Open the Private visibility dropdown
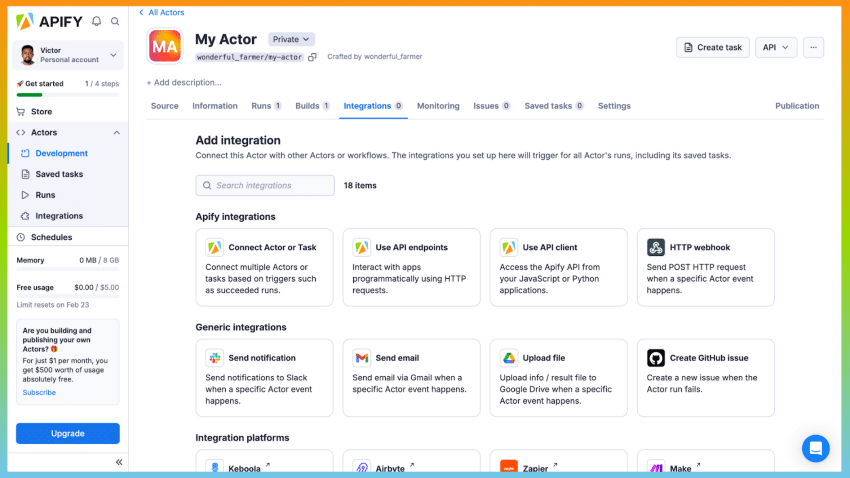Image resolution: width=850 pixels, height=478 pixels. point(291,40)
